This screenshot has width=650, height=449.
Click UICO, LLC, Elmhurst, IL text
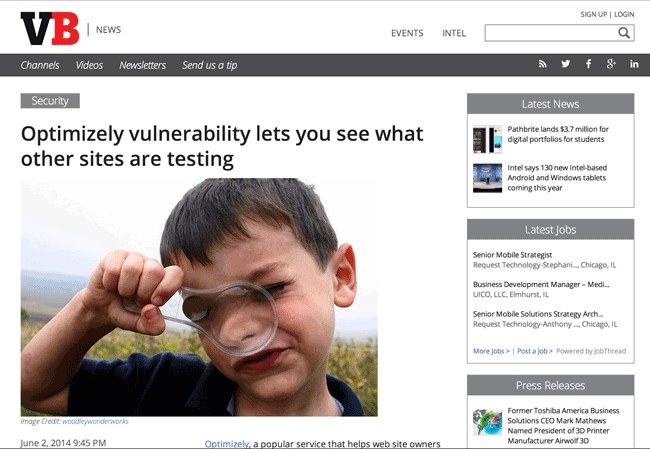pyautogui.click(x=511, y=294)
